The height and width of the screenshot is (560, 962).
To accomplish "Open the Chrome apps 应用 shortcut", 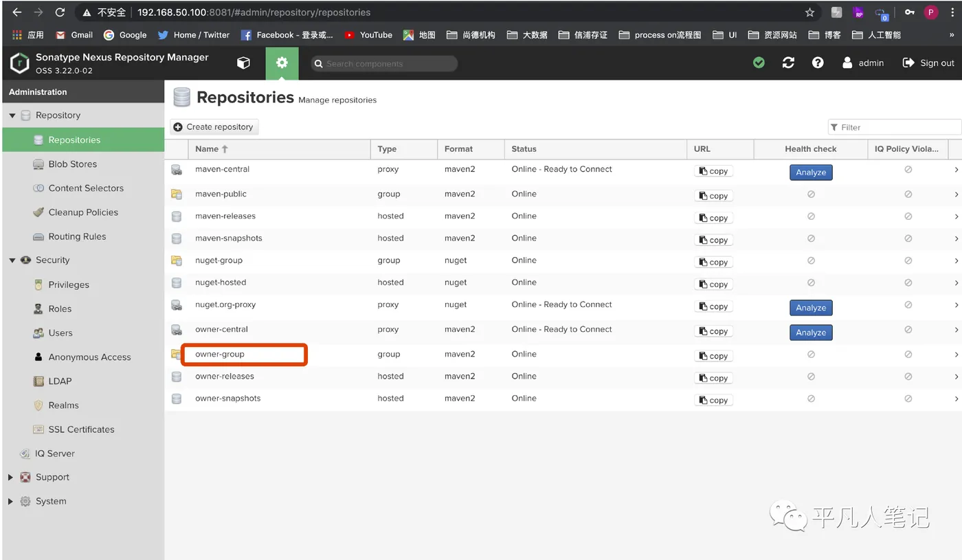I will [28, 35].
